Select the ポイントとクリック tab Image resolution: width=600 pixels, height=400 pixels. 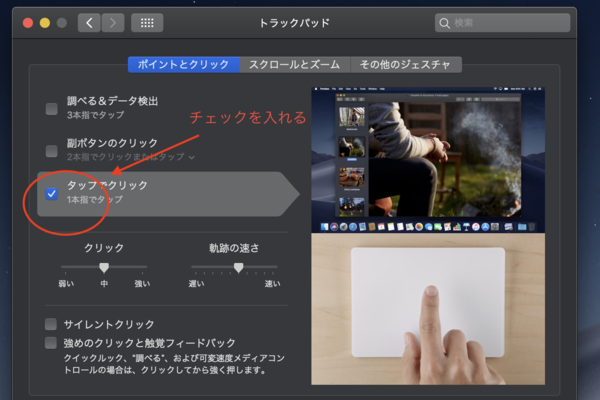(x=183, y=64)
